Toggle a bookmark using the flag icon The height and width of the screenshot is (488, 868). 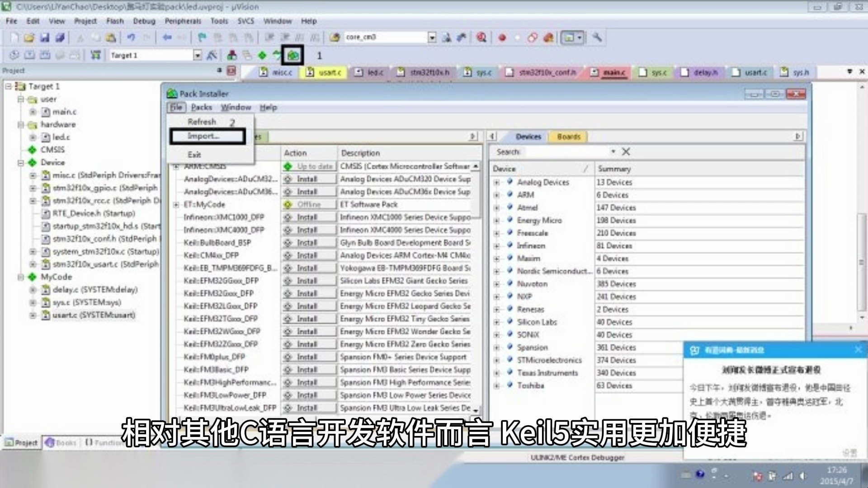click(202, 38)
